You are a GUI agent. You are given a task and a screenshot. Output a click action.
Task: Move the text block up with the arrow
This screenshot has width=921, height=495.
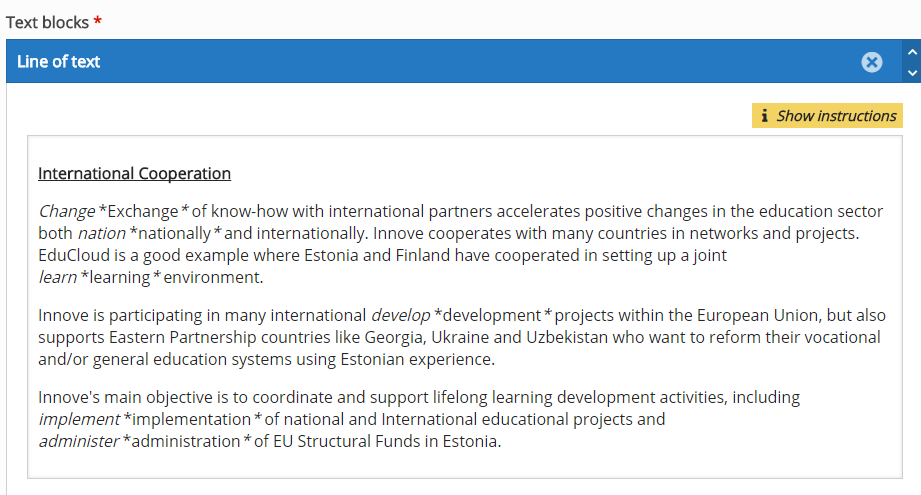[912, 52]
